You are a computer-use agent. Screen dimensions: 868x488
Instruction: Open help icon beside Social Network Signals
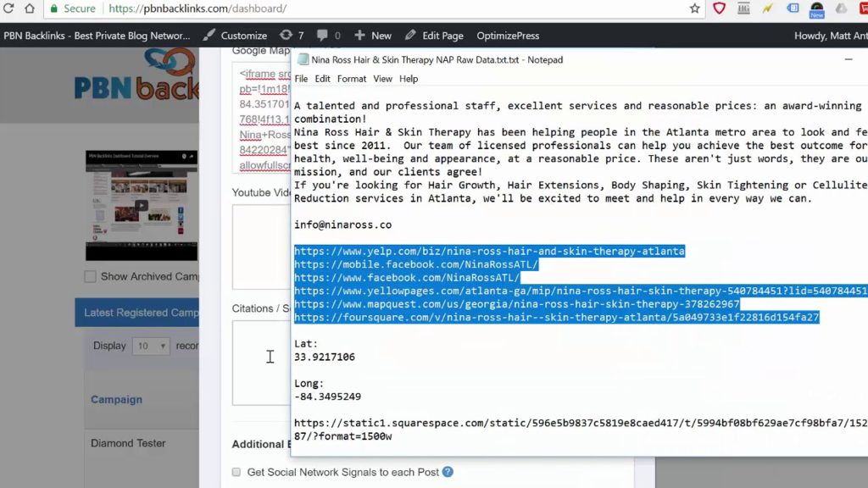click(x=448, y=472)
